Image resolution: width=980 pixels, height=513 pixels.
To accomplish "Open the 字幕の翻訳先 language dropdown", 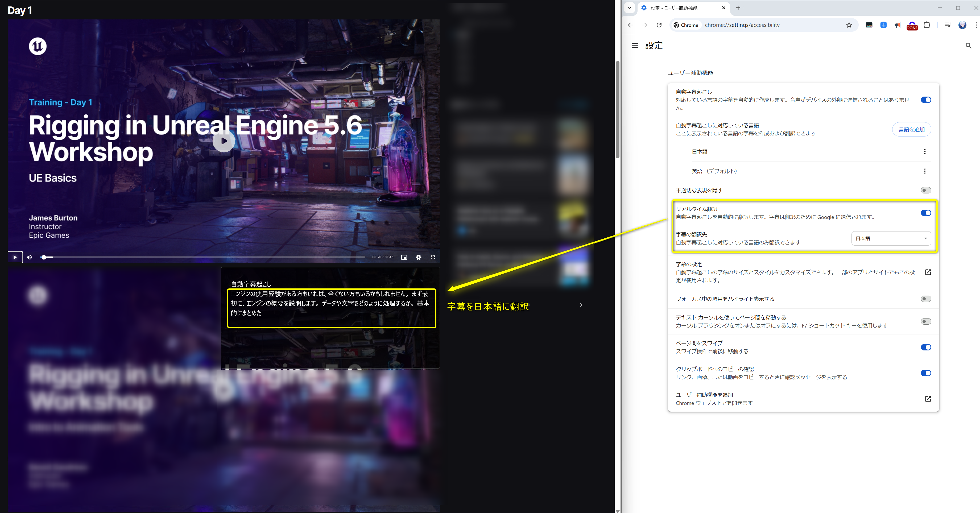I will pyautogui.click(x=891, y=238).
